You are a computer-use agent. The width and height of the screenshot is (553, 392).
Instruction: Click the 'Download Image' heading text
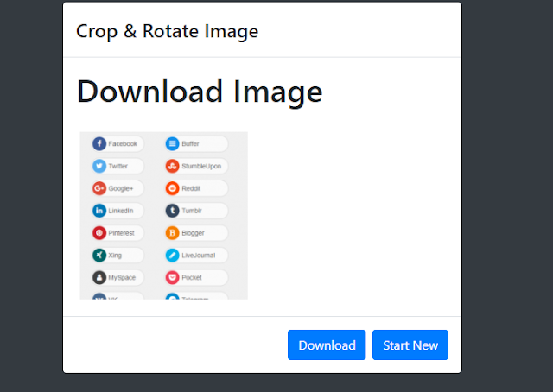[x=200, y=92]
